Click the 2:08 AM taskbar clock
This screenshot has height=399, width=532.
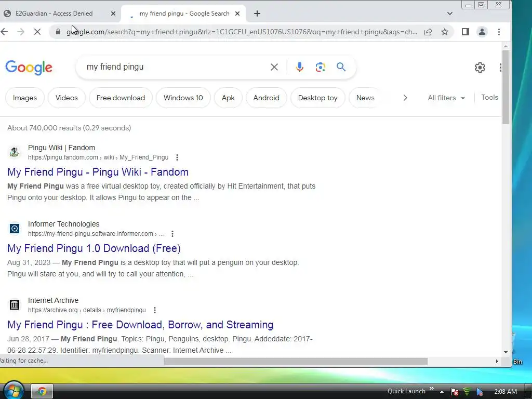(505, 392)
